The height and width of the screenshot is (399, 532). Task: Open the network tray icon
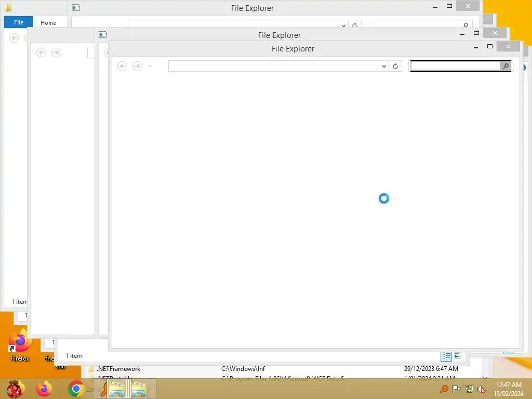point(469,389)
